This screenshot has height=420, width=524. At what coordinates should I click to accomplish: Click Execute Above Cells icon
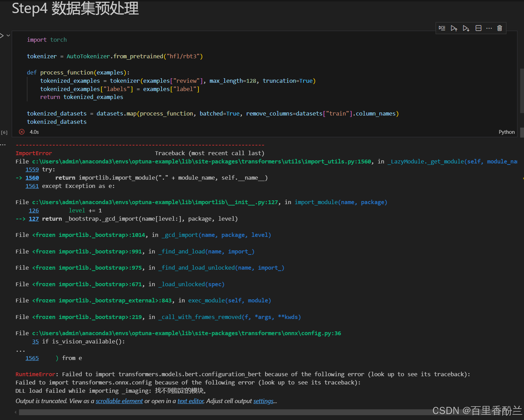tap(454, 28)
